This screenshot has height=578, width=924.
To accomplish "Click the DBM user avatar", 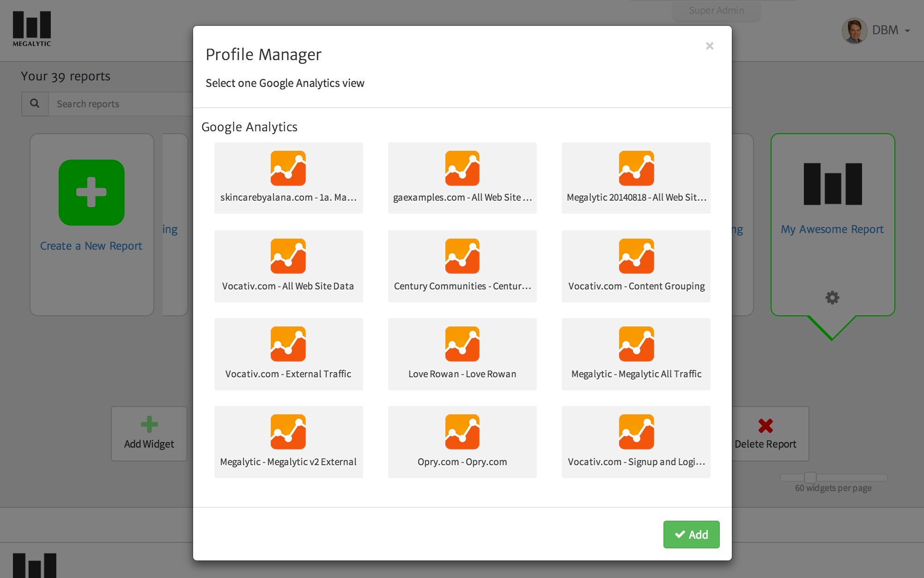I will pos(854,31).
